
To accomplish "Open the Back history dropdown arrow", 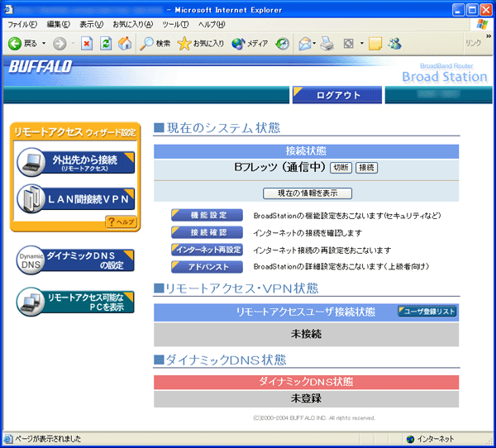I will [x=44, y=43].
